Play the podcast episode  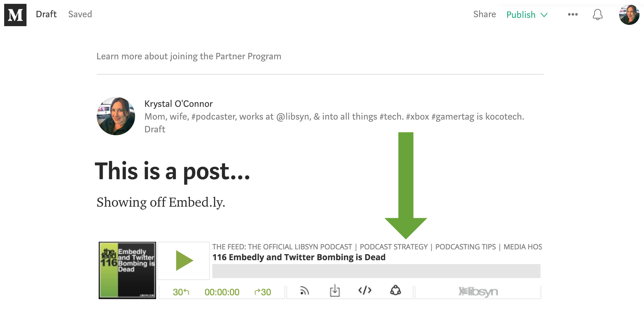pos(184,261)
